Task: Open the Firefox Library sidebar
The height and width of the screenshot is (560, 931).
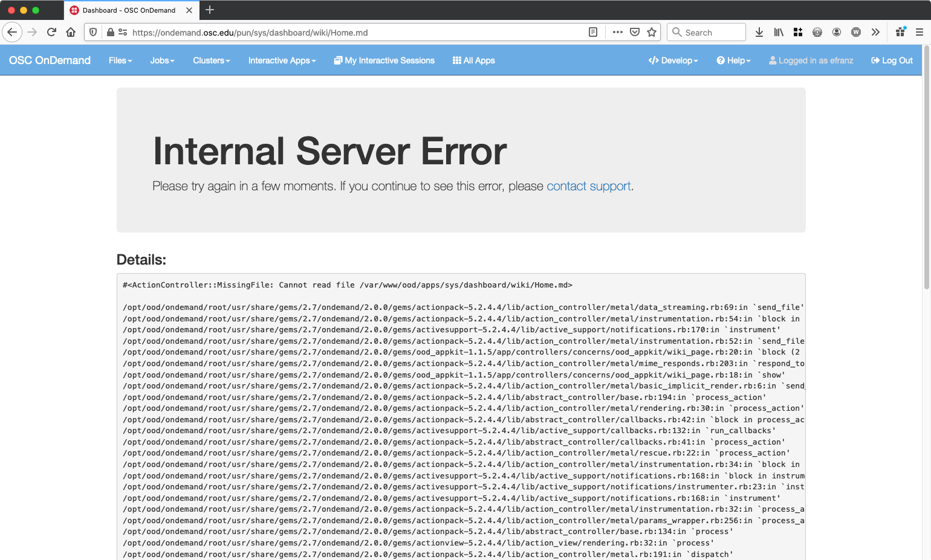Action: (779, 32)
